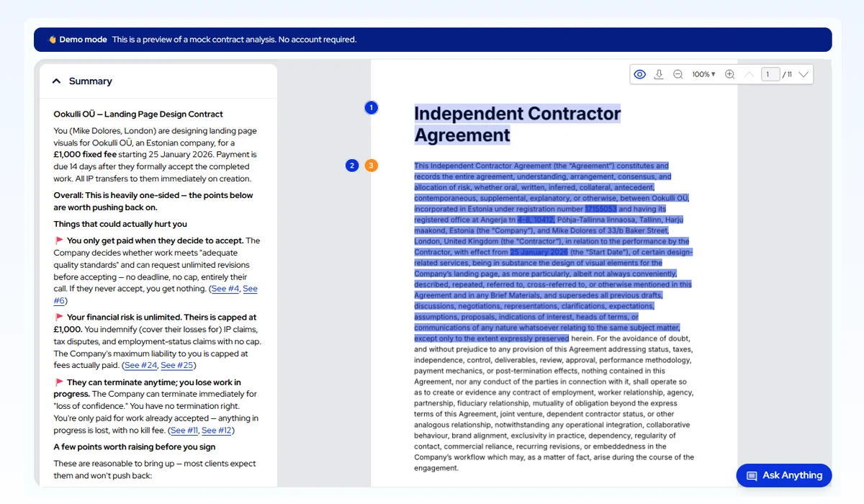Screen dimensions: 864x504
Task: Click the chat icon in Ask Anything
Action: point(752,476)
